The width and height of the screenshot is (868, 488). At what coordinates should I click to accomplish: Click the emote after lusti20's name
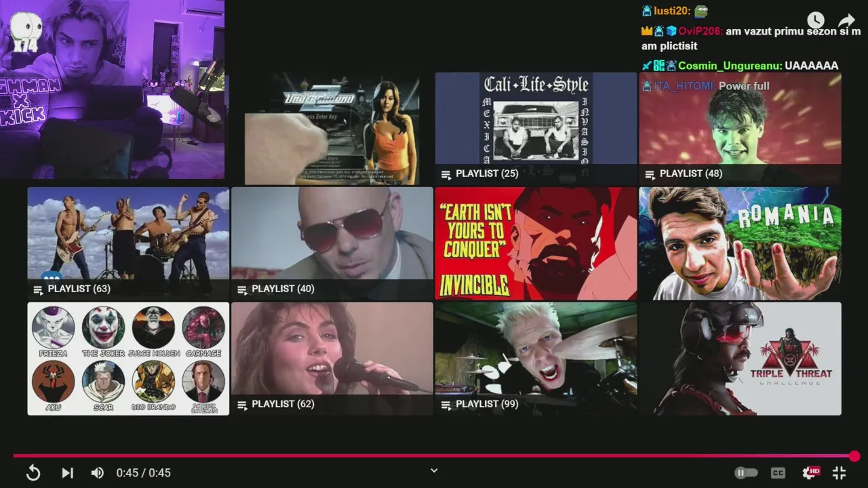click(x=701, y=11)
